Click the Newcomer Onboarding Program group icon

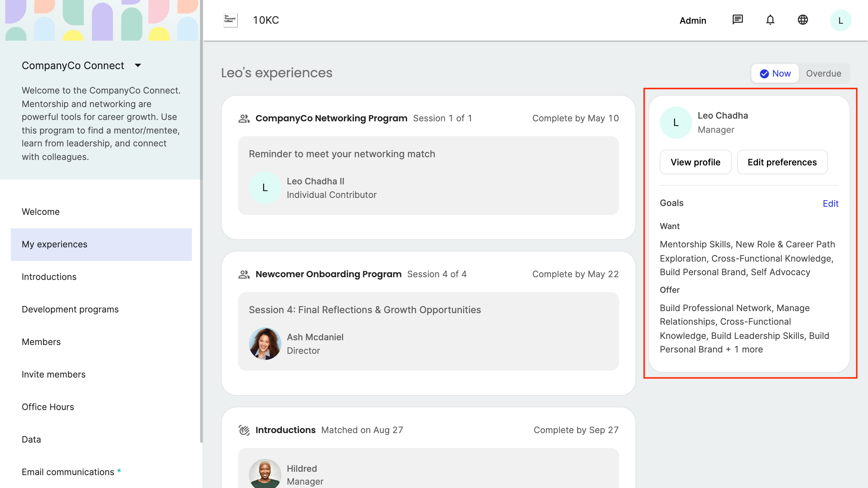tap(244, 274)
